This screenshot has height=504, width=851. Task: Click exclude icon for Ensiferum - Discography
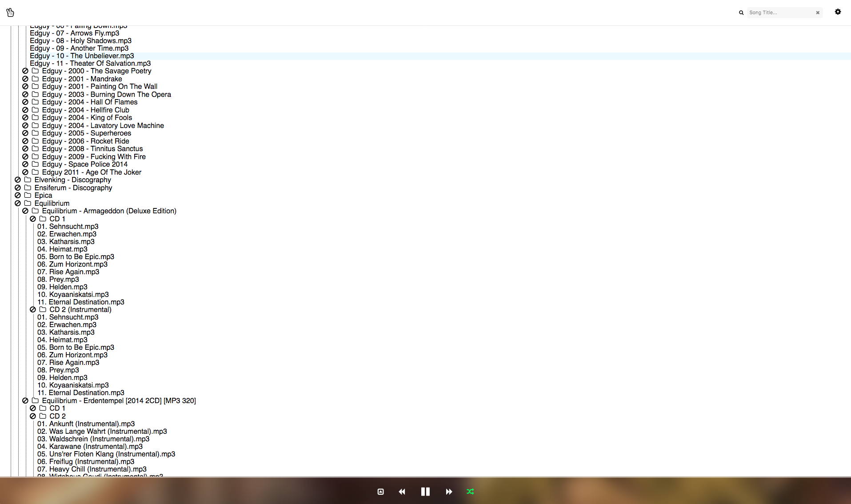(18, 188)
